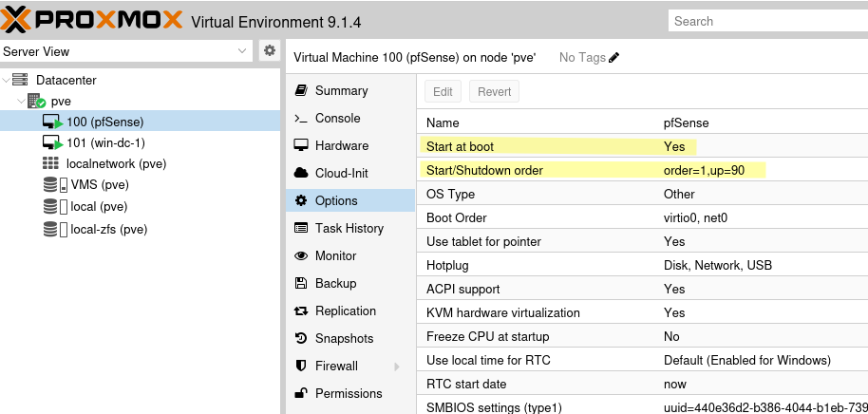Click the Disk, Network, USB hotplug value
The width and height of the screenshot is (868, 414).
[717, 266]
